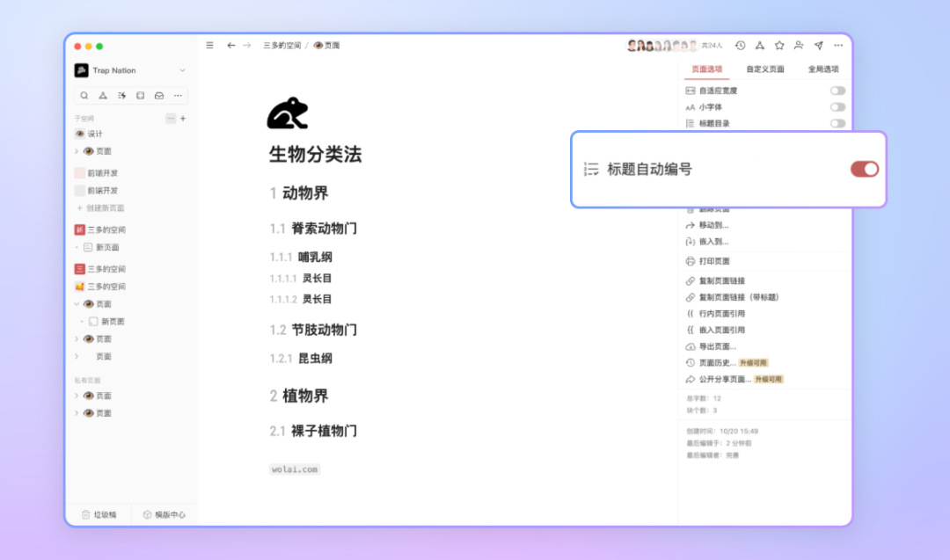This screenshot has height=560, width=950.
Task: Open the top-right more options (…) icon
Action: [x=838, y=46]
